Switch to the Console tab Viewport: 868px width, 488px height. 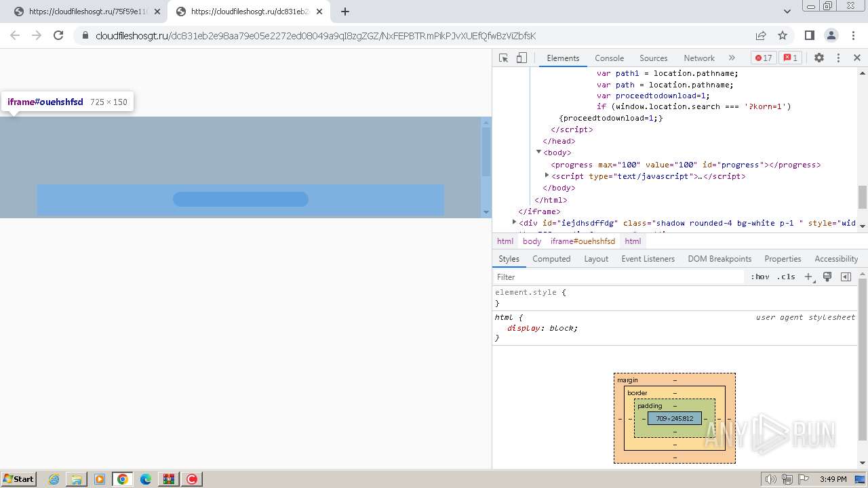(609, 58)
